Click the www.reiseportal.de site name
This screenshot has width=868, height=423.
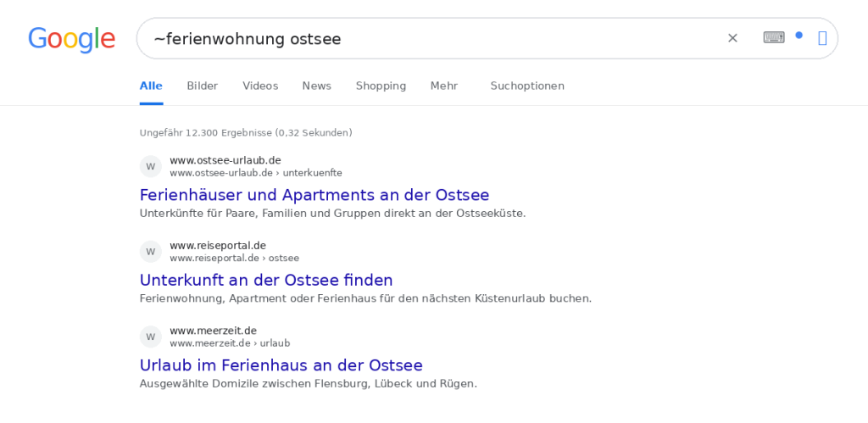pos(218,246)
